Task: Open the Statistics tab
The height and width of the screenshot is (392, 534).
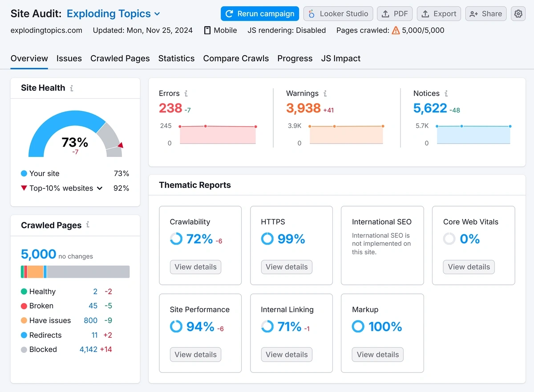Action: pos(177,58)
